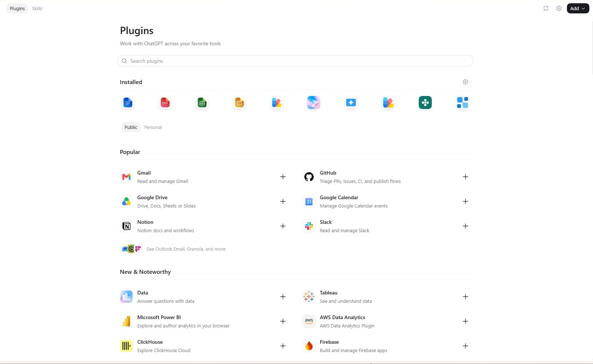
Task: Click 'Drive, Docs, Sheets or Slides' text
Action: 166,206
